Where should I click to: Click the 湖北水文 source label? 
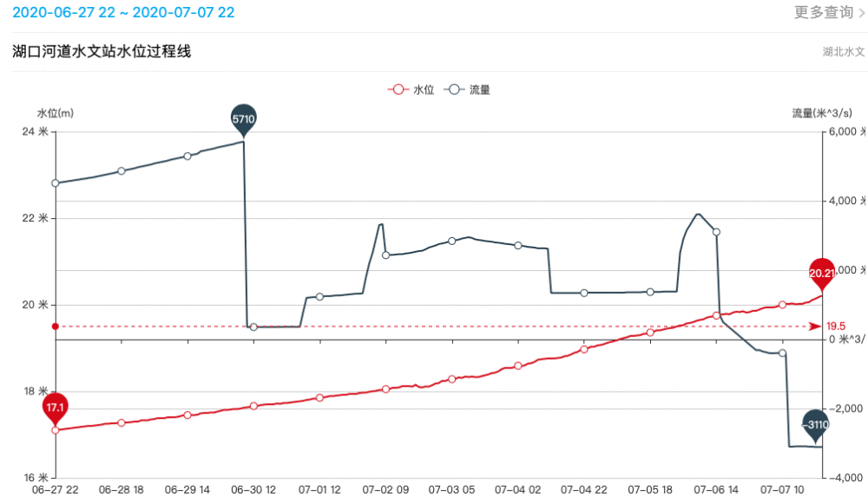844,52
